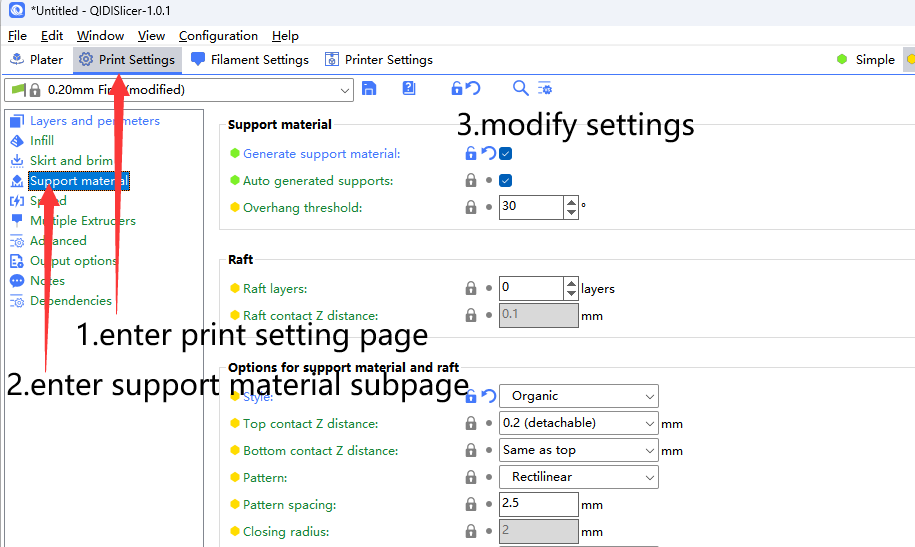Toggle the Auto generated supports checkbox

click(506, 181)
